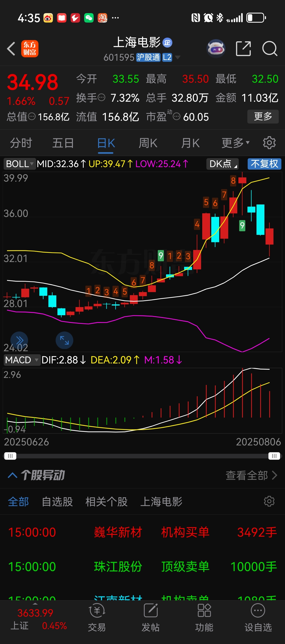Screen dimensions: 285x644
Task: Tap the Taobao status bar notification icon
Action: pyautogui.click(x=102, y=18)
